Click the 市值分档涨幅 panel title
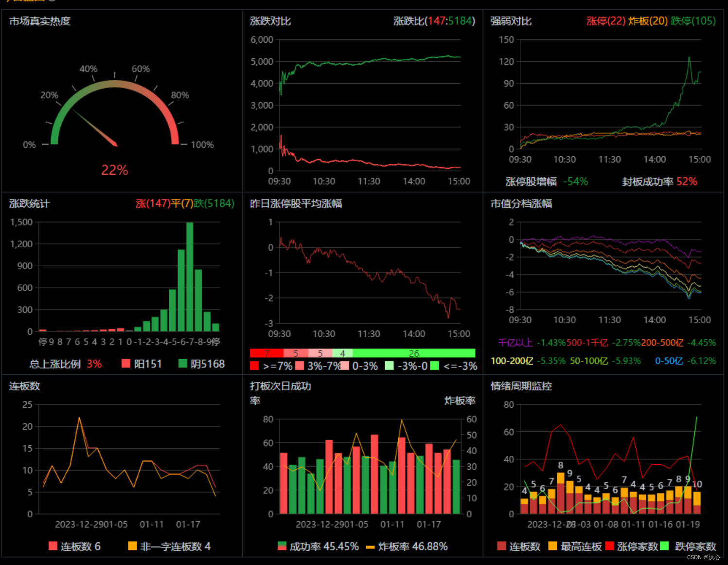 [521, 204]
